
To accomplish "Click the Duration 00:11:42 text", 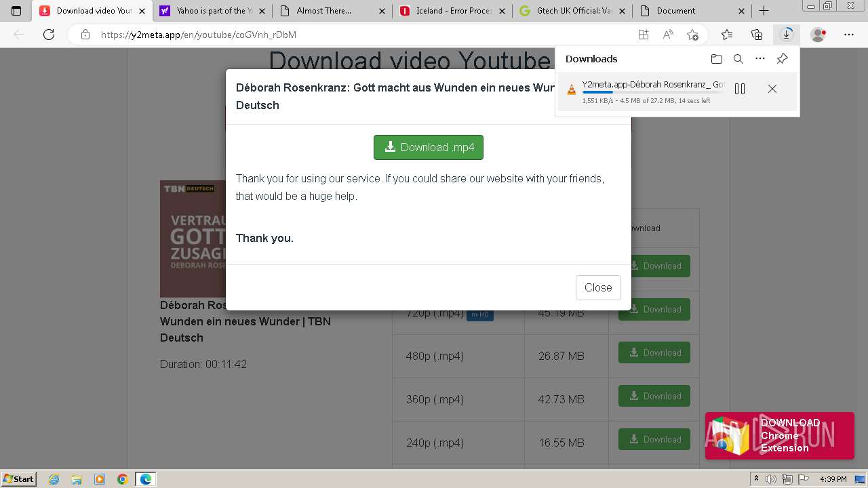I will (203, 364).
